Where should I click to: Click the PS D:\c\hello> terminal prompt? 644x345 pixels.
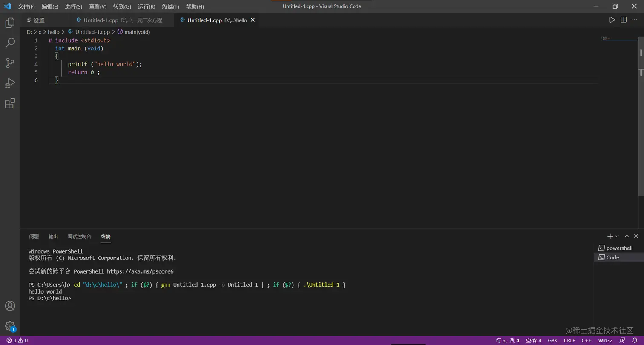tap(50, 298)
